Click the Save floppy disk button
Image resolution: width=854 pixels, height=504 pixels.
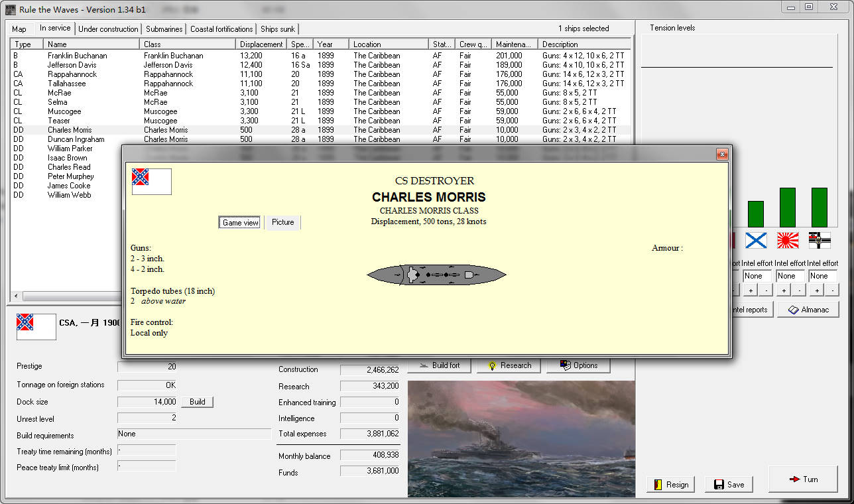point(729,484)
